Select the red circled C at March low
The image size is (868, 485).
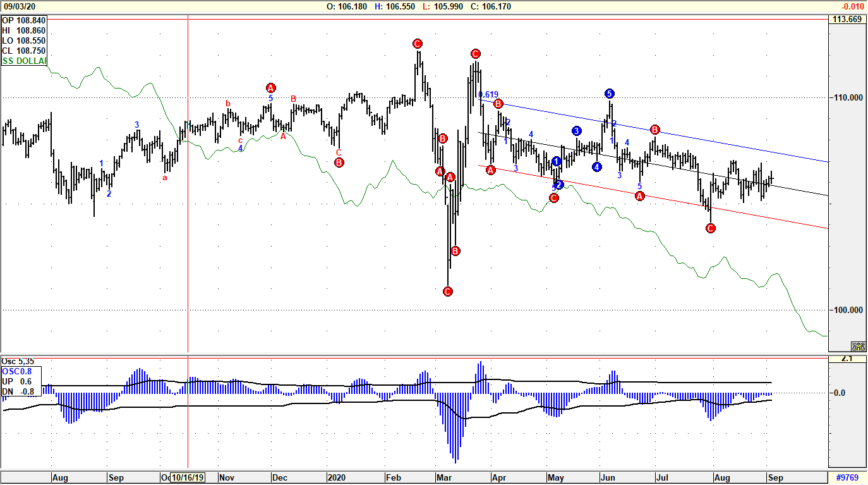(x=448, y=292)
